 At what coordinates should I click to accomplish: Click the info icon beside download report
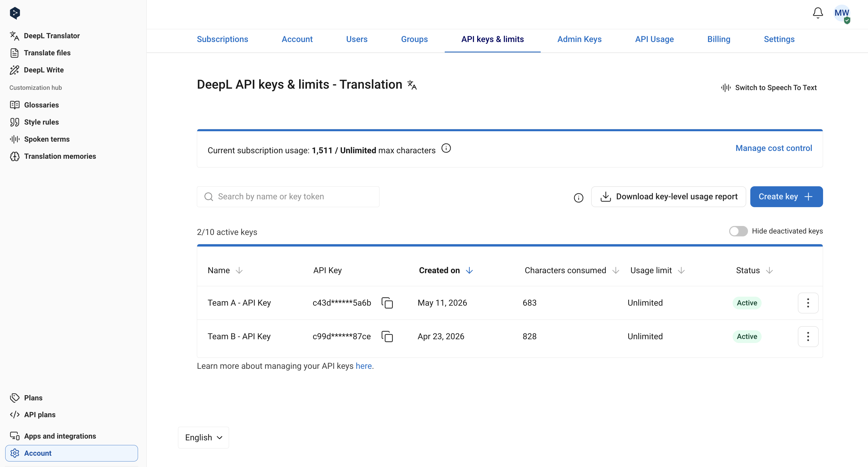(579, 198)
